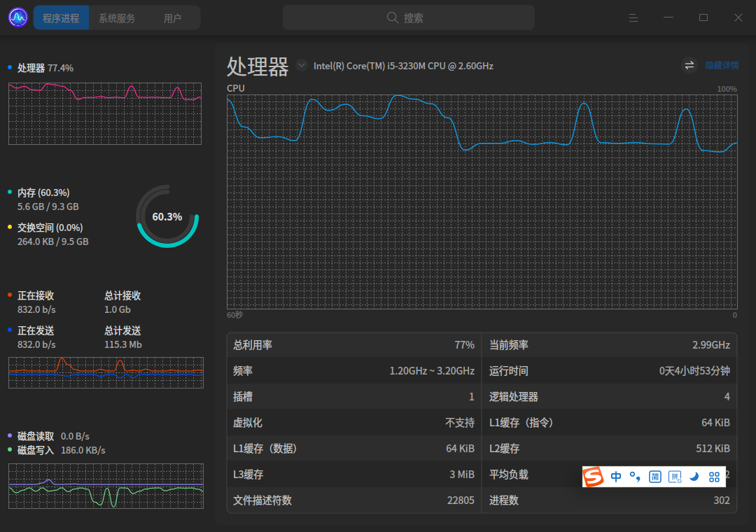
Task: Click the 处理器 77.4% label
Action: pyautogui.click(x=45, y=68)
